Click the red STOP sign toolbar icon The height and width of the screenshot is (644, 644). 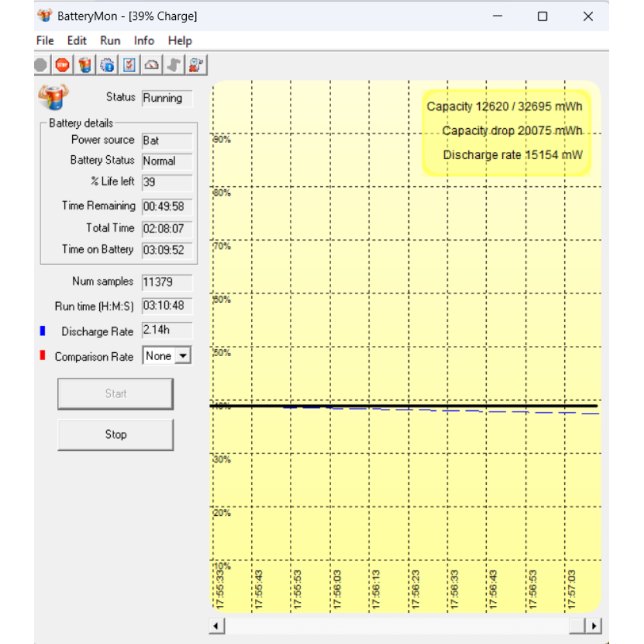pos(62,64)
